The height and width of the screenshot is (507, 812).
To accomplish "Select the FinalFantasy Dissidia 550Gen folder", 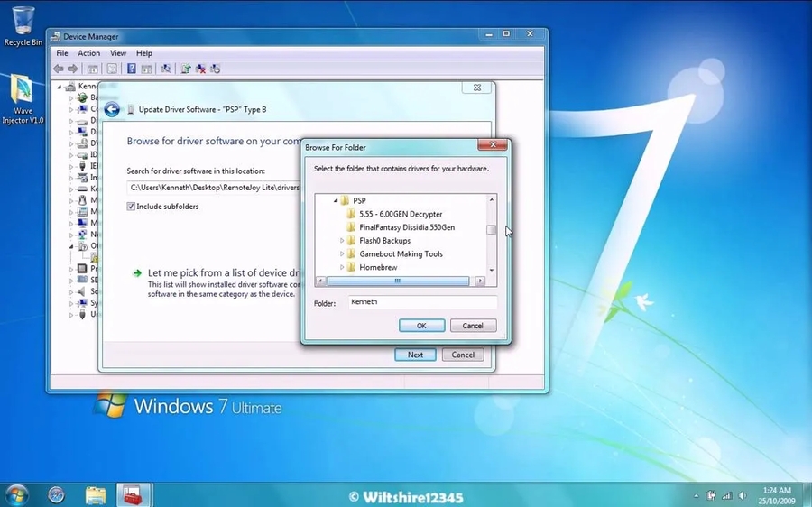I will 406,227.
